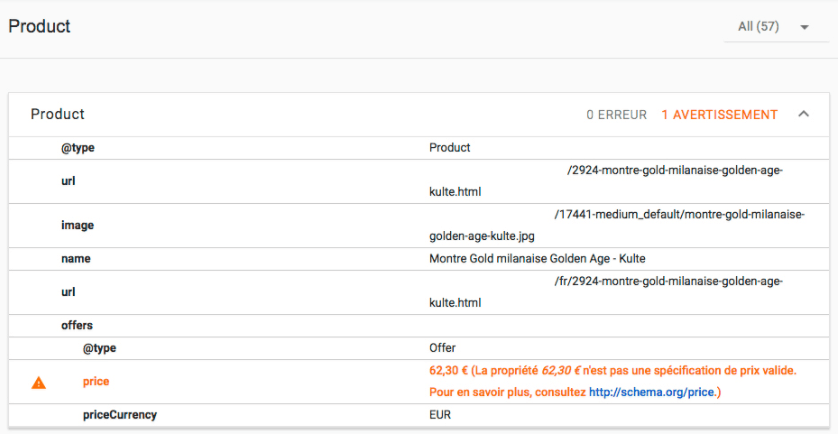Open the All (57) filter dropdown

pyautogui.click(x=776, y=27)
